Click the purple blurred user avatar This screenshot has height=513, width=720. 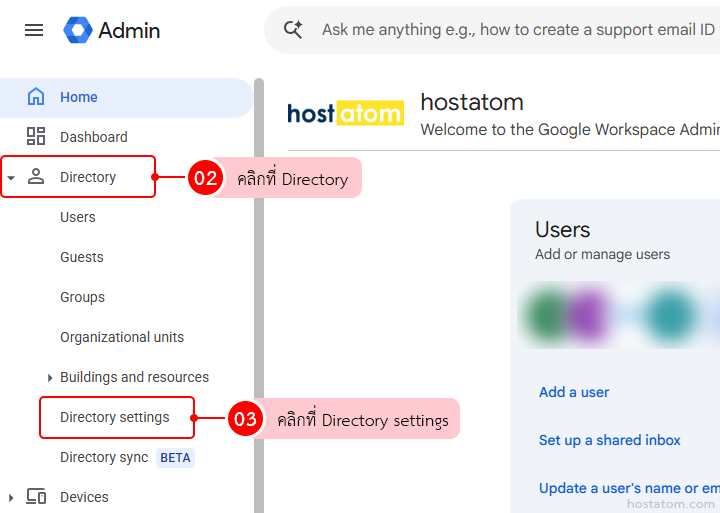click(x=589, y=316)
